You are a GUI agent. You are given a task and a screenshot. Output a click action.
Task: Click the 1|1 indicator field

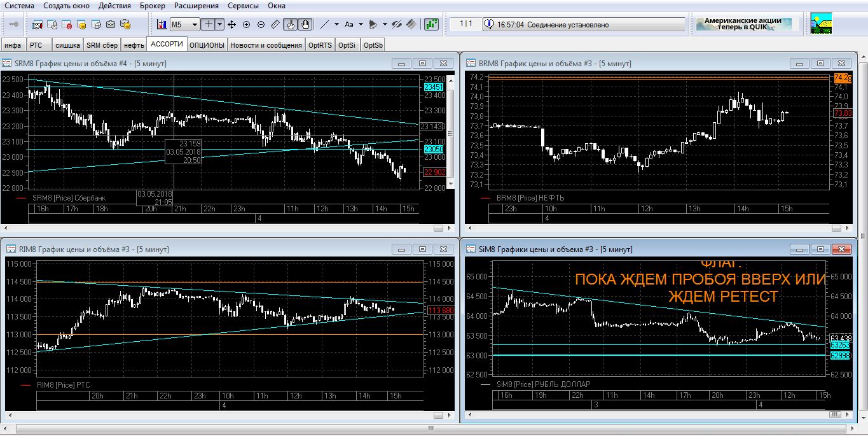[x=466, y=24]
